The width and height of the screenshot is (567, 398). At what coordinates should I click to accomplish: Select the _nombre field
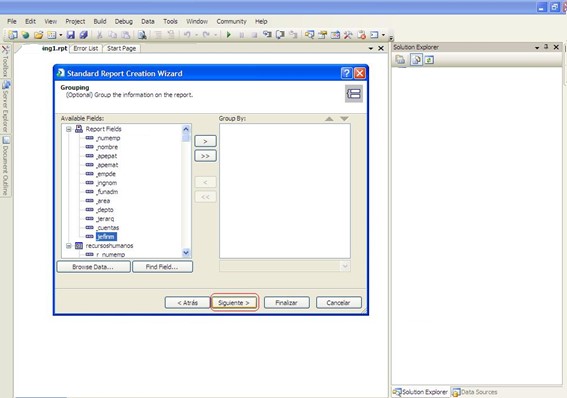coord(107,147)
